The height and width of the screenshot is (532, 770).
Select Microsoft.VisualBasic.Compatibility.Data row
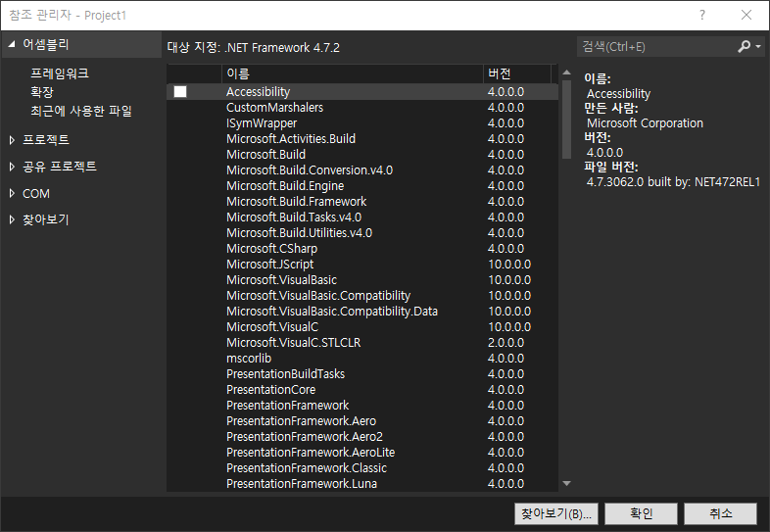pyautogui.click(x=362, y=312)
